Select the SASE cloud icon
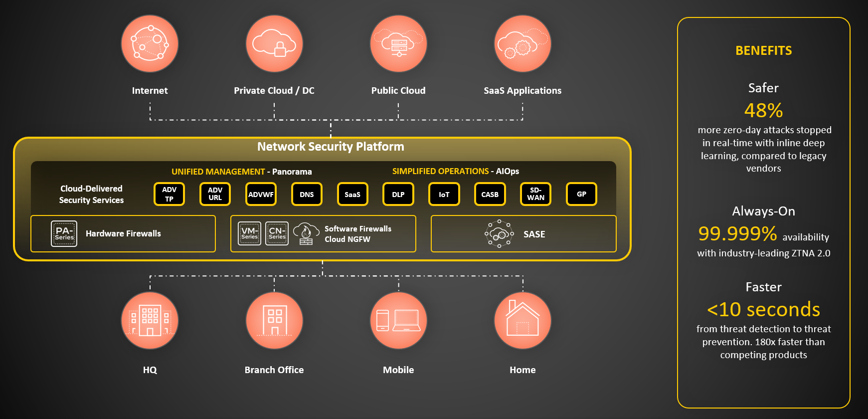 499,234
